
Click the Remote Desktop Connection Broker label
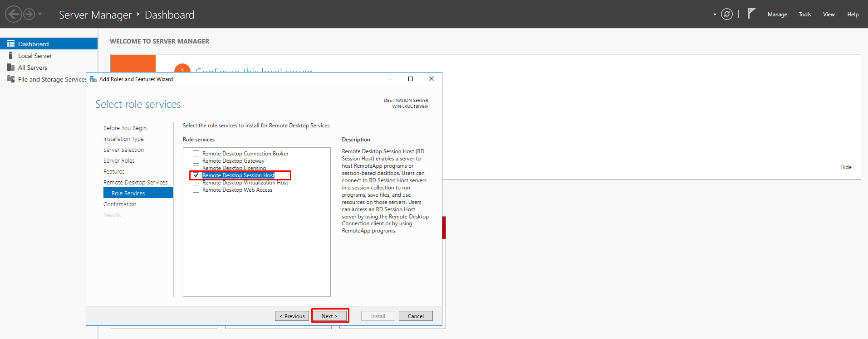(245, 154)
